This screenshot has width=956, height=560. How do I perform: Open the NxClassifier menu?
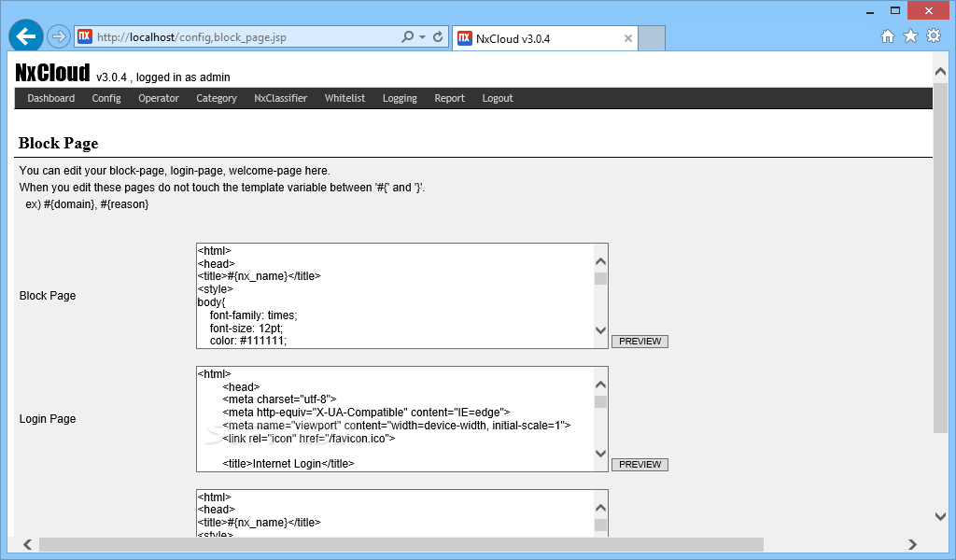pyautogui.click(x=280, y=98)
